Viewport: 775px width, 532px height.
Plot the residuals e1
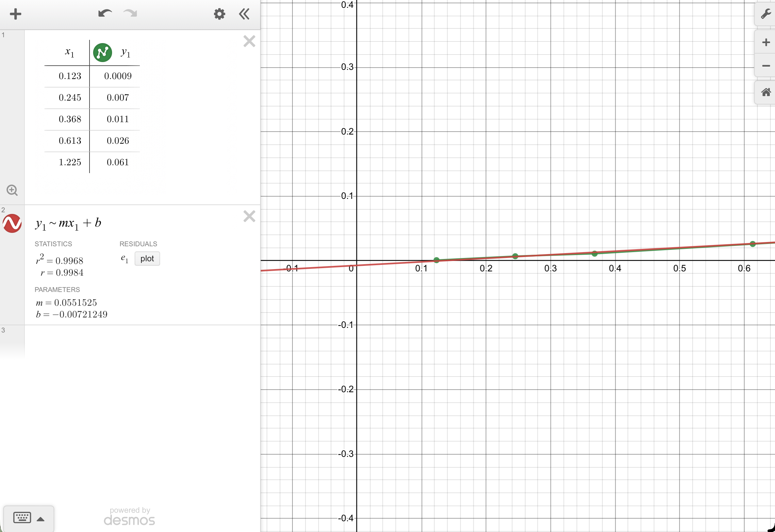147,258
